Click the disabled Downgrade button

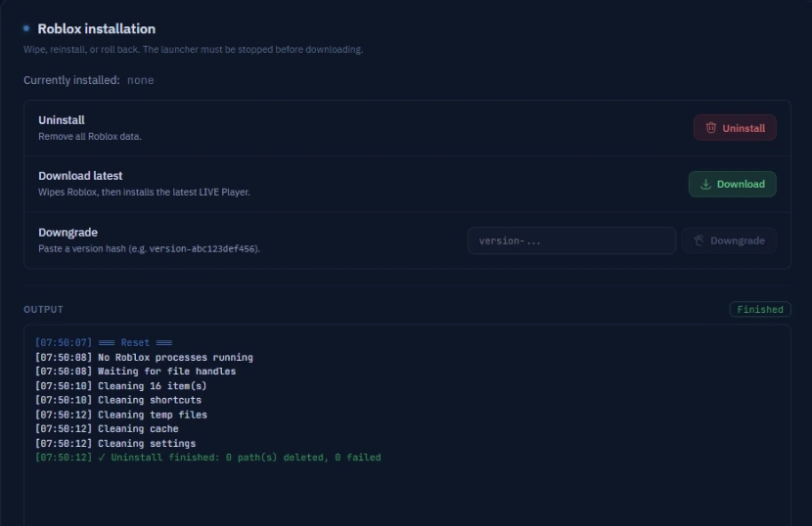point(729,241)
